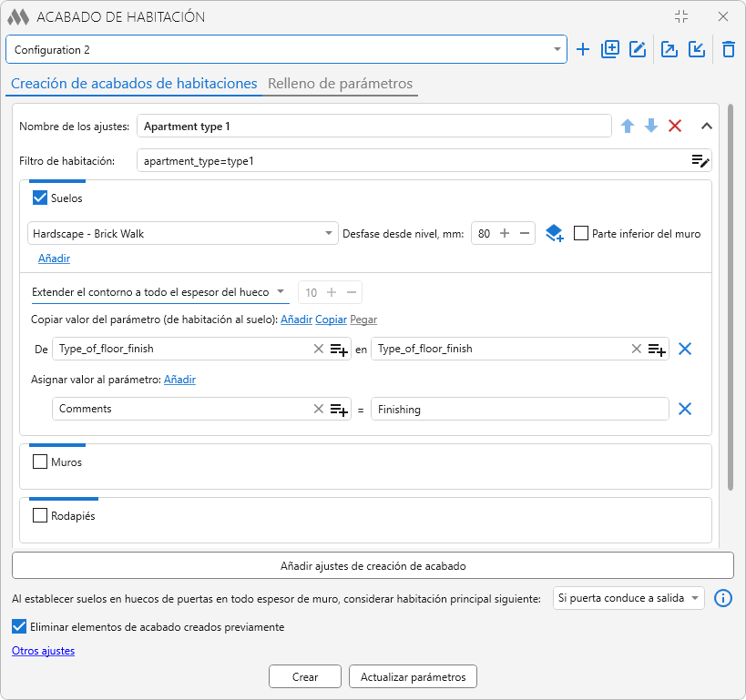Screen dimensions: 746x700
Task: Add a new configuration with plus icon
Action: coord(583,49)
